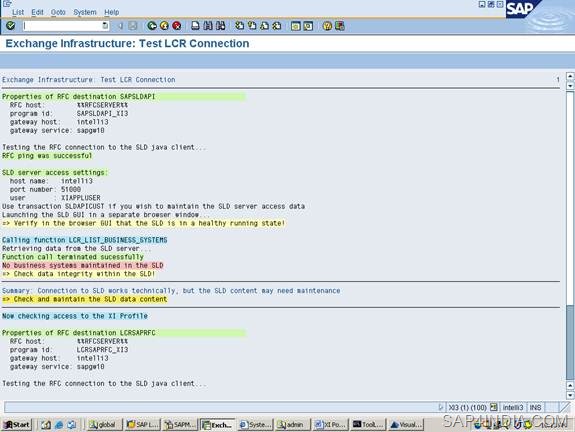Open the status bar system info selector
Viewport: 575px width, 432px height.
point(494,407)
